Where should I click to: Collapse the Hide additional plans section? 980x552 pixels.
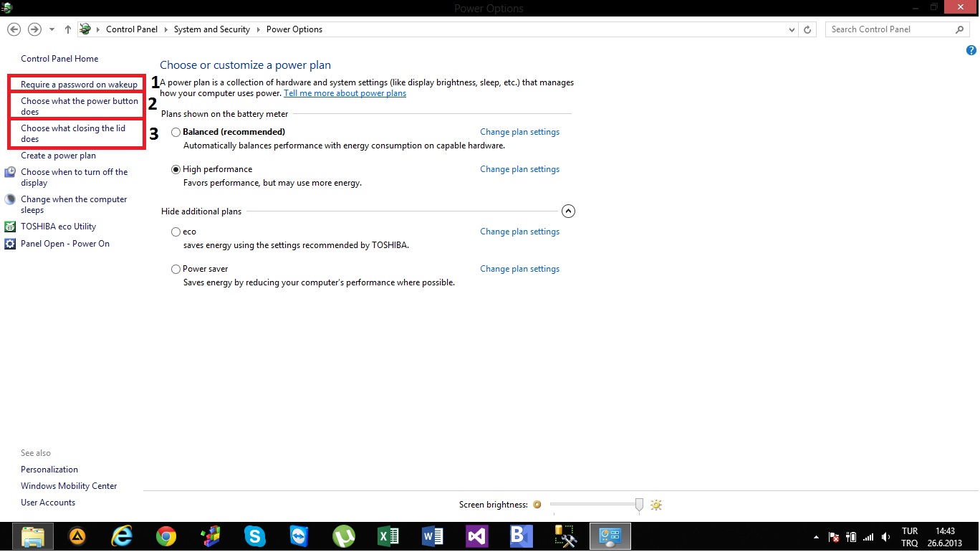point(568,211)
